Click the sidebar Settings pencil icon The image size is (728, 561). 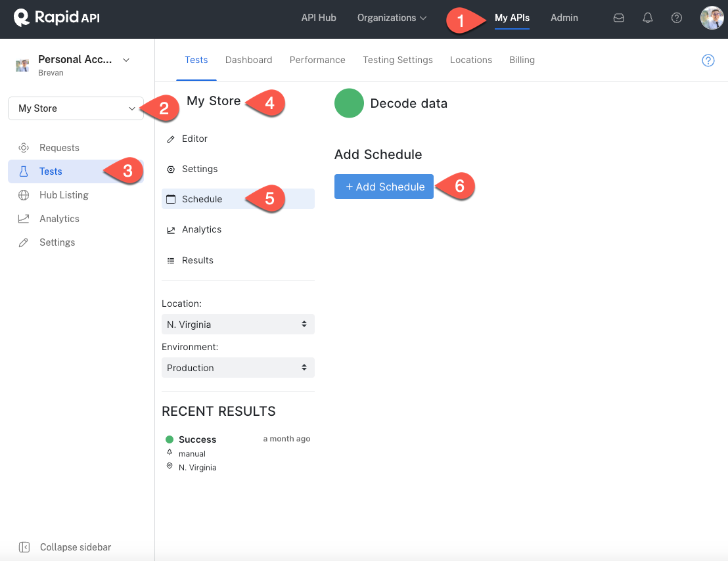coord(24,242)
